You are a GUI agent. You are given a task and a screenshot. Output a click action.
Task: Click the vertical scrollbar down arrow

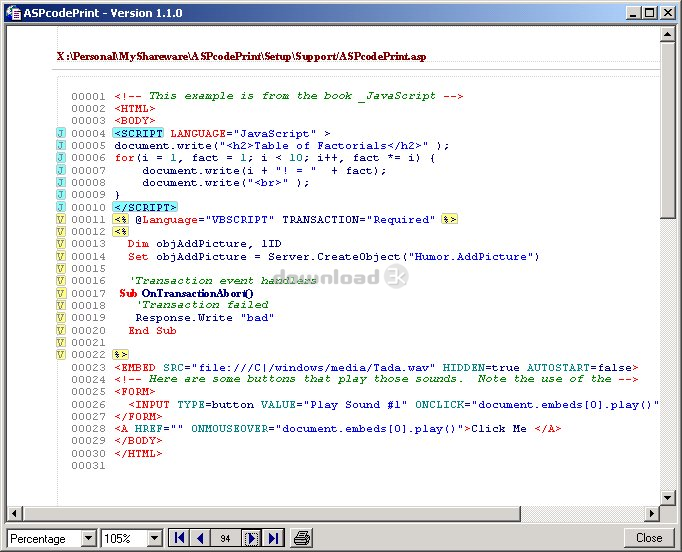pos(667,497)
